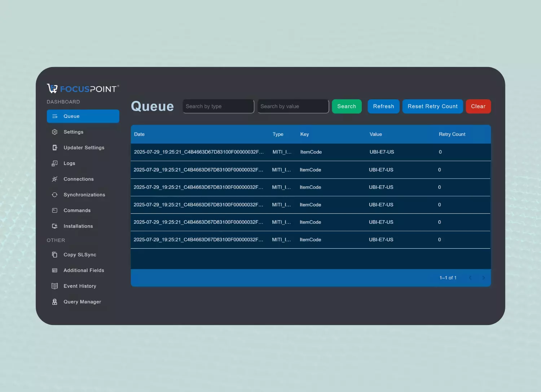The height and width of the screenshot is (392, 541).
Task: Click the Installations icon
Action: [54, 226]
